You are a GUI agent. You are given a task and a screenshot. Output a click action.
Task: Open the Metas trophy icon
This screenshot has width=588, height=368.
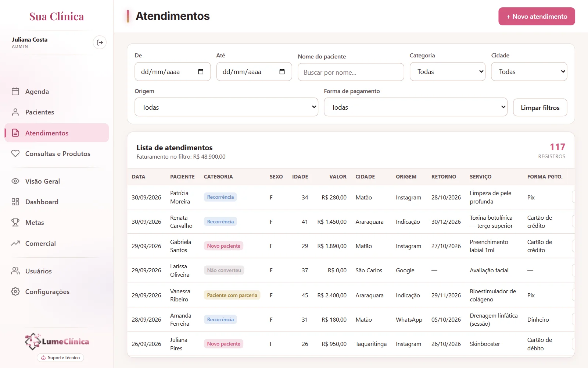tap(15, 222)
